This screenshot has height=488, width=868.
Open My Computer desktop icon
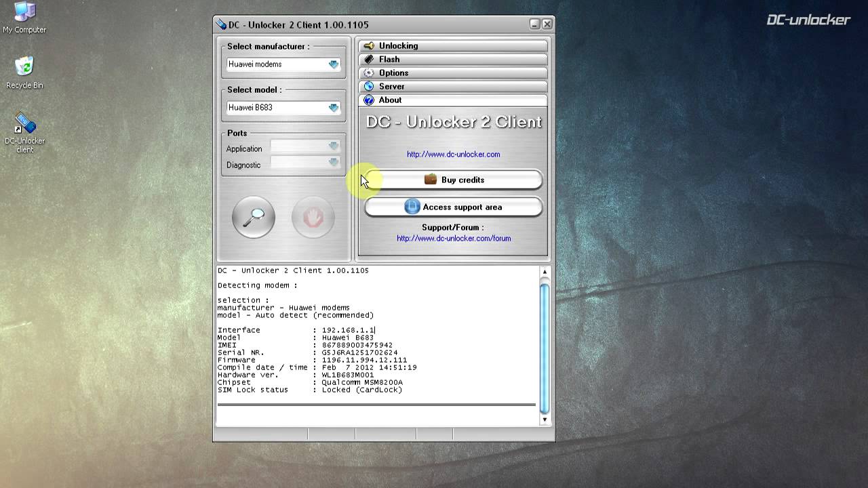point(24,18)
